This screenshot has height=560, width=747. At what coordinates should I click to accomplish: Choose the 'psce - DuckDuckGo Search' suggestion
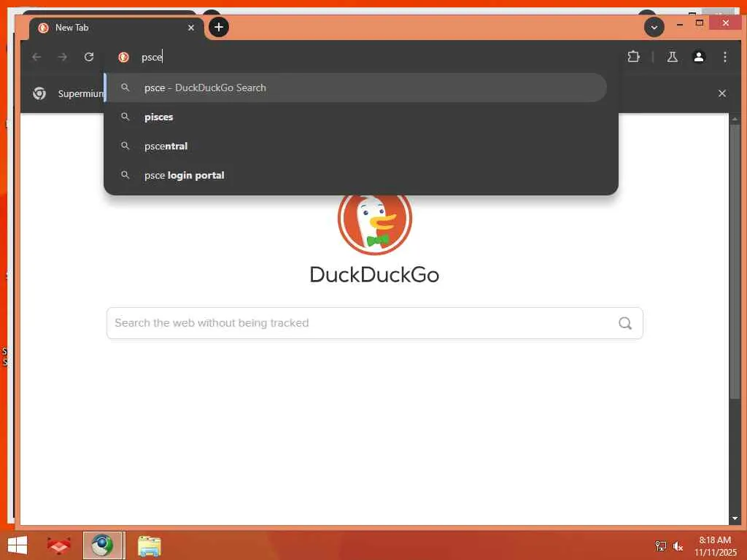[355, 87]
